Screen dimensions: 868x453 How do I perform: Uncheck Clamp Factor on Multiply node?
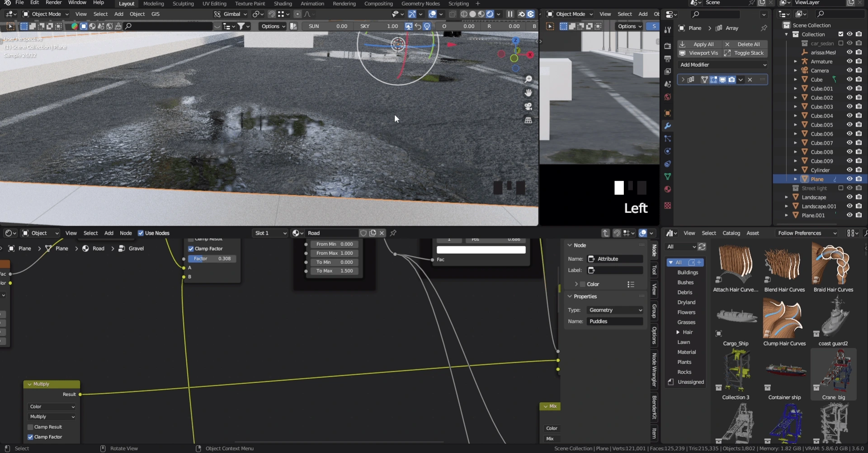30,437
